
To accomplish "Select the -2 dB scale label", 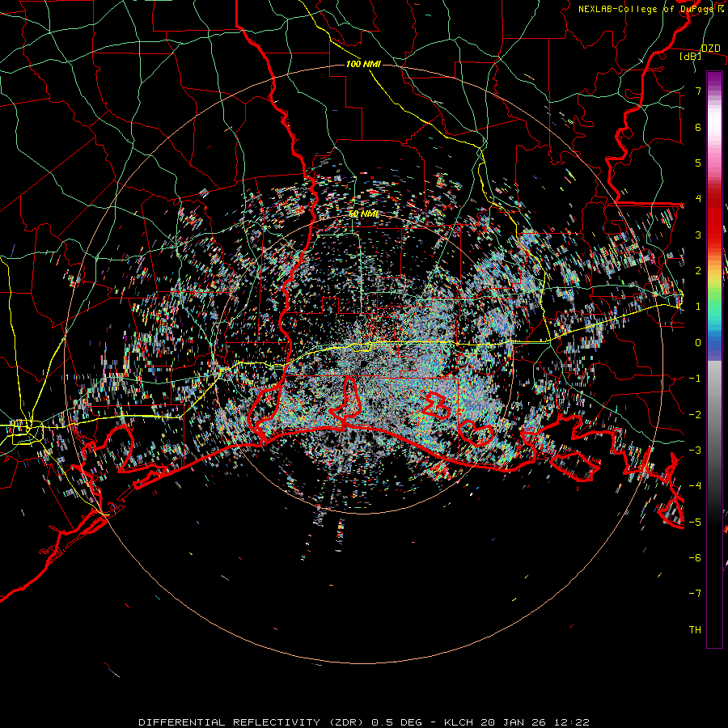I will [695, 414].
